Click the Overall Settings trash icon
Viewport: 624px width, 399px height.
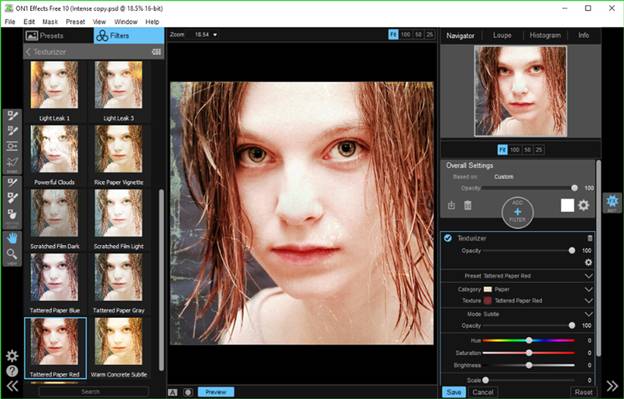tap(468, 205)
